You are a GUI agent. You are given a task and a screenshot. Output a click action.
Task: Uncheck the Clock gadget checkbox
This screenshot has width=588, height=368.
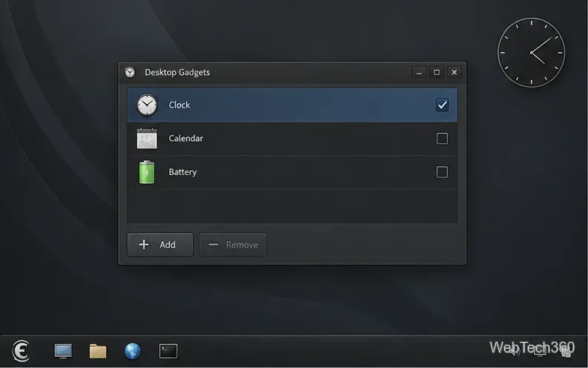(x=442, y=105)
